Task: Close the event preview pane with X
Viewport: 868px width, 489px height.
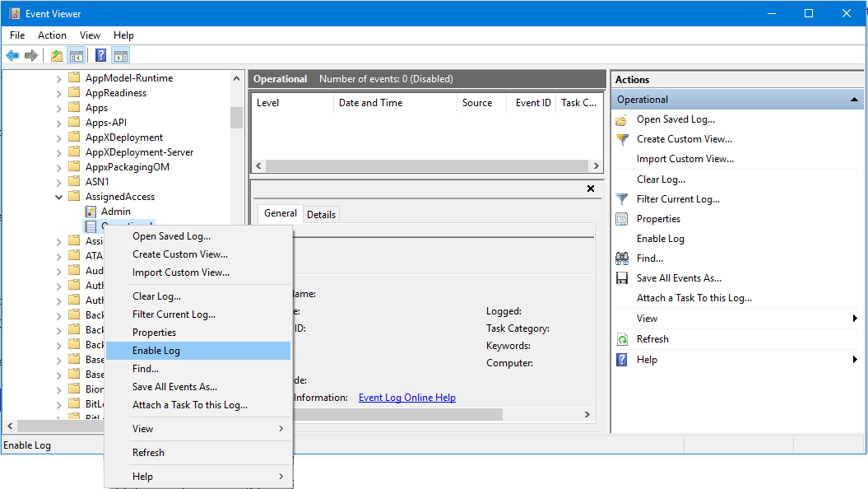Action: click(x=591, y=189)
